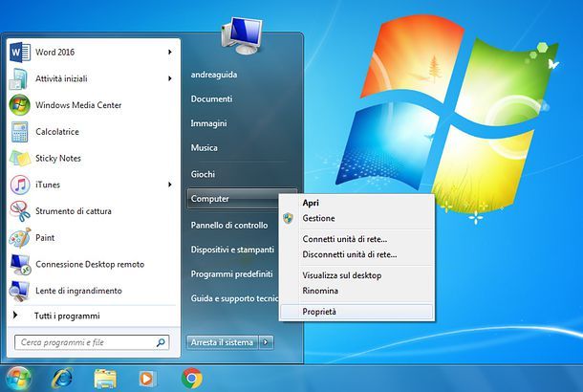
Task: Open Dispositivi e stampanti
Action: (232, 250)
